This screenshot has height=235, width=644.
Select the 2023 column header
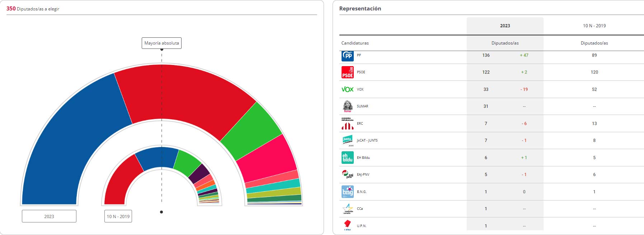pyautogui.click(x=505, y=26)
